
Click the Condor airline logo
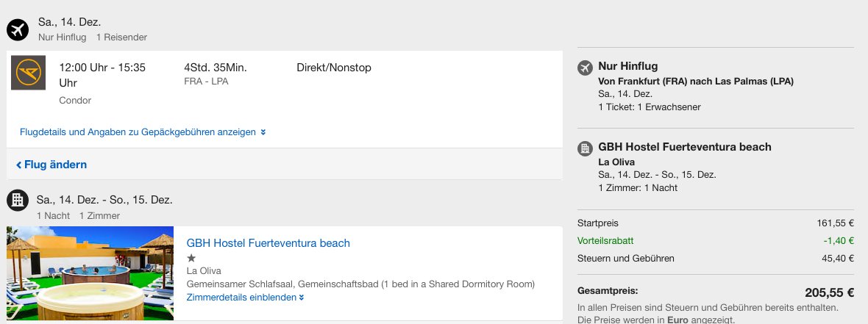tap(29, 73)
